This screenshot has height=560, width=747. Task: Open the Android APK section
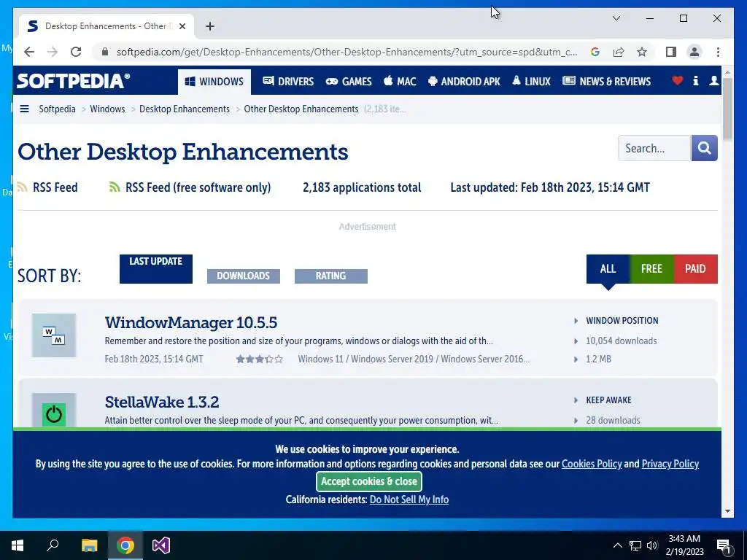[464, 82]
